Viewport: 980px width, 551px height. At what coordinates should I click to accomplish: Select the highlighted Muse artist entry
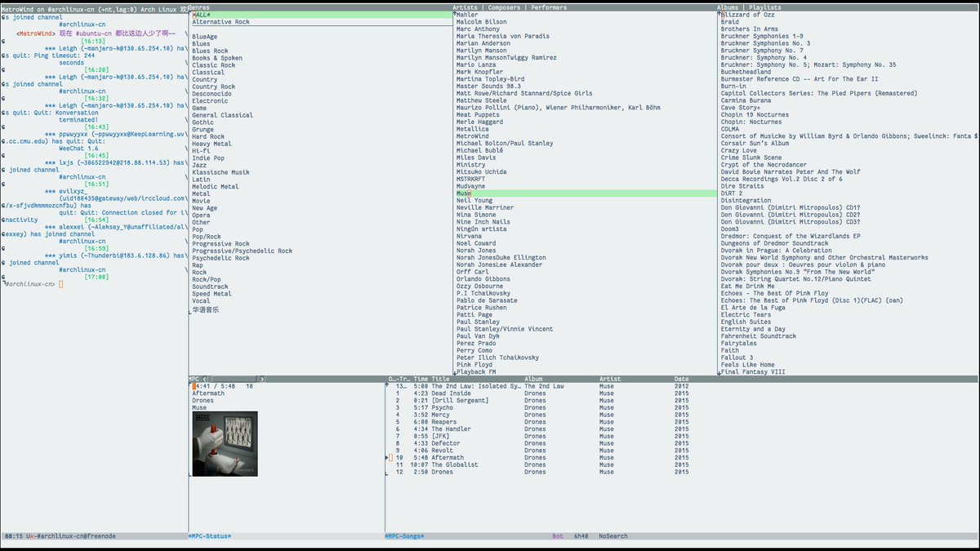coord(464,193)
